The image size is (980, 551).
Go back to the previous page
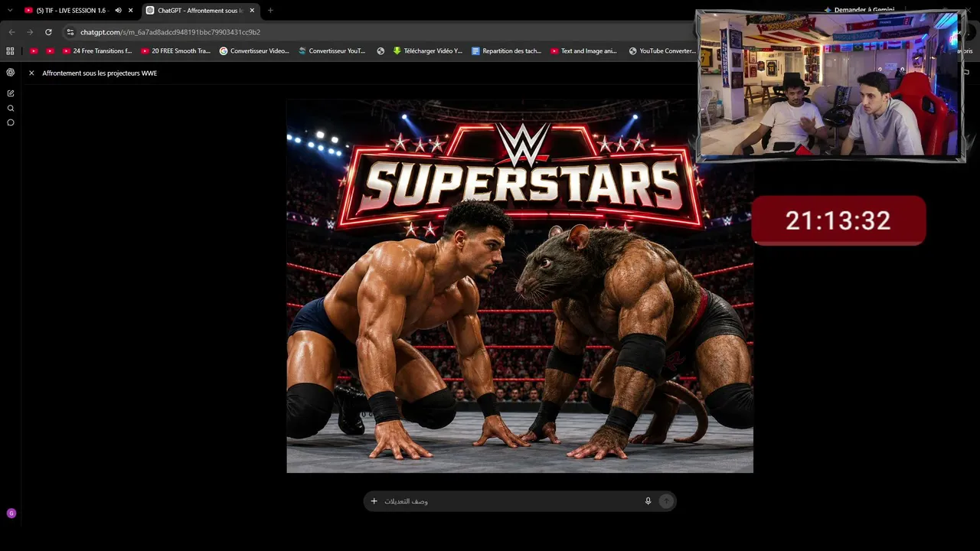click(x=11, y=32)
